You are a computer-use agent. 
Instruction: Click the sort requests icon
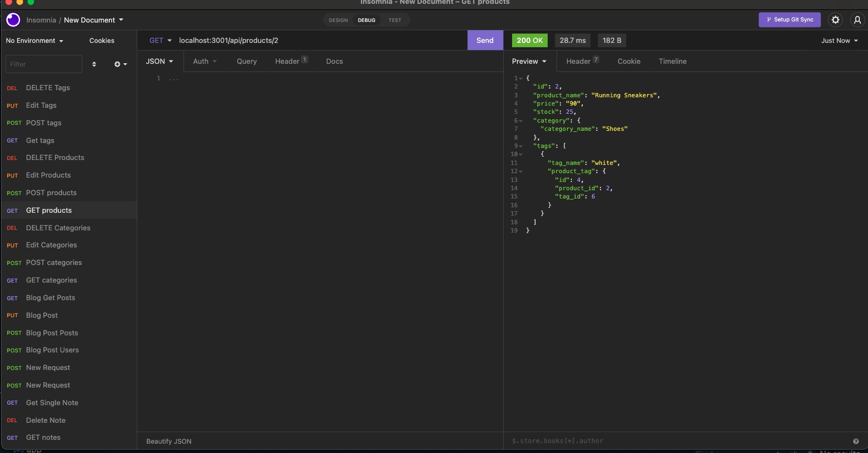pyautogui.click(x=94, y=64)
